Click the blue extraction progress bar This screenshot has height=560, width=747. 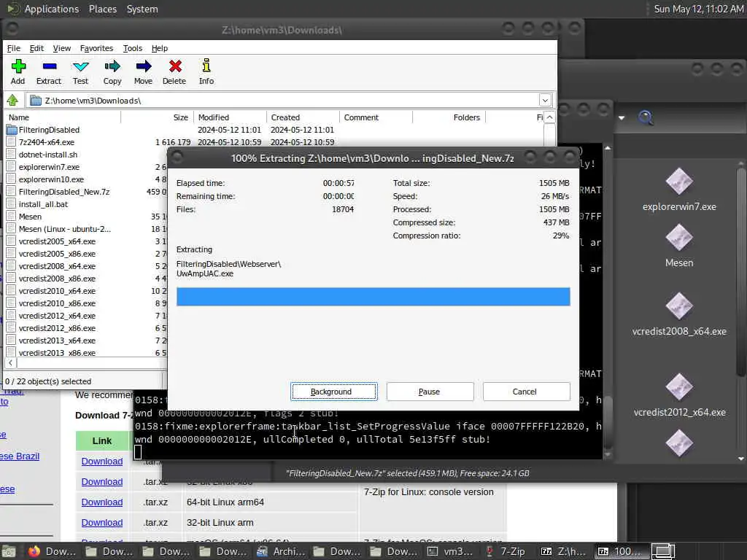point(373,296)
